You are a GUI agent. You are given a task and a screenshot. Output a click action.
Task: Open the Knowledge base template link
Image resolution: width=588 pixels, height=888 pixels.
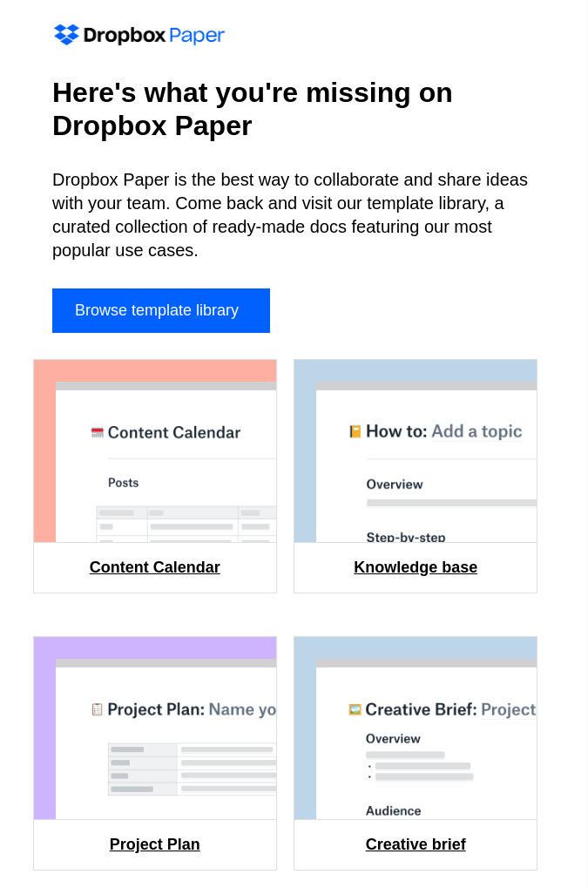(x=416, y=567)
